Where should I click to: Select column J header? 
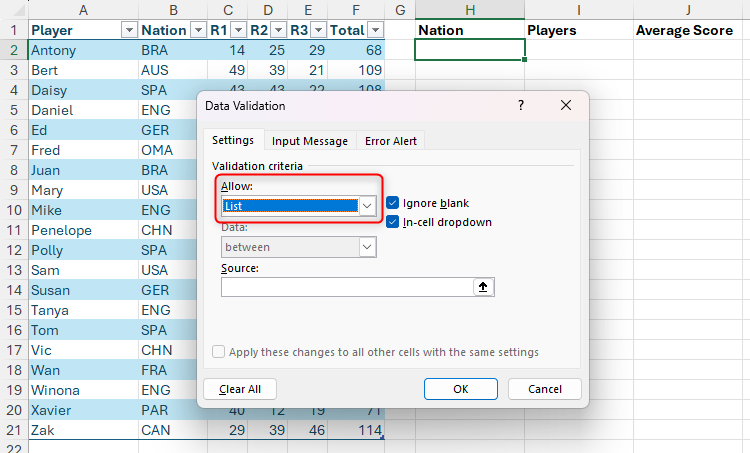coord(689,9)
